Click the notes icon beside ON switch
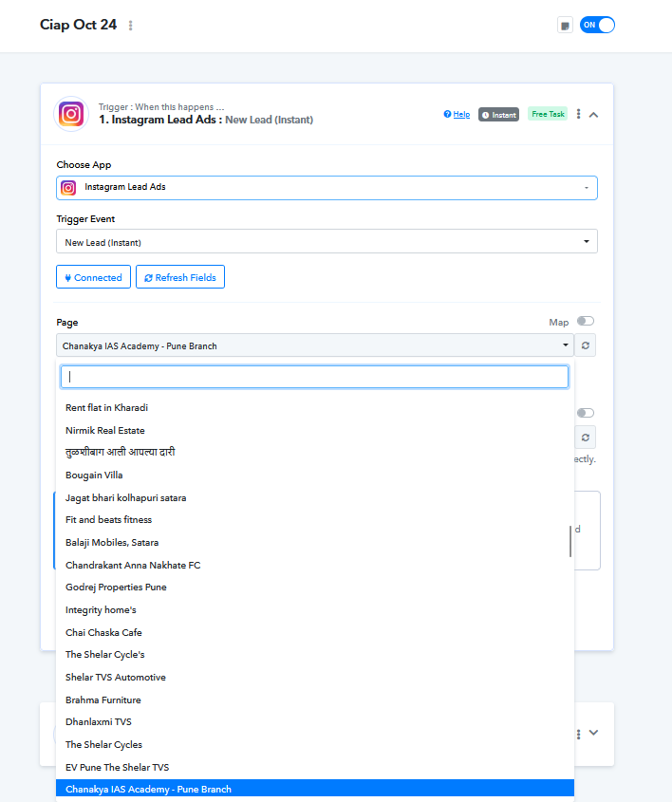Image resolution: width=672 pixels, height=802 pixels. [x=565, y=25]
